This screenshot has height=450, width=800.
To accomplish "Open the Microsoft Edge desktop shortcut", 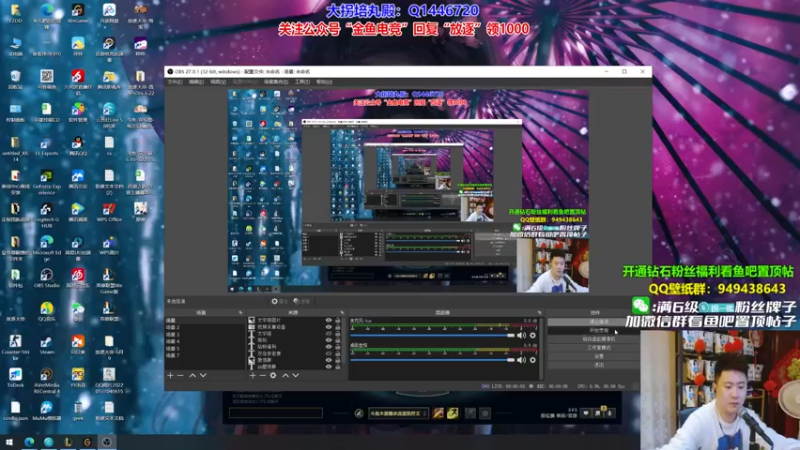I will [46, 247].
